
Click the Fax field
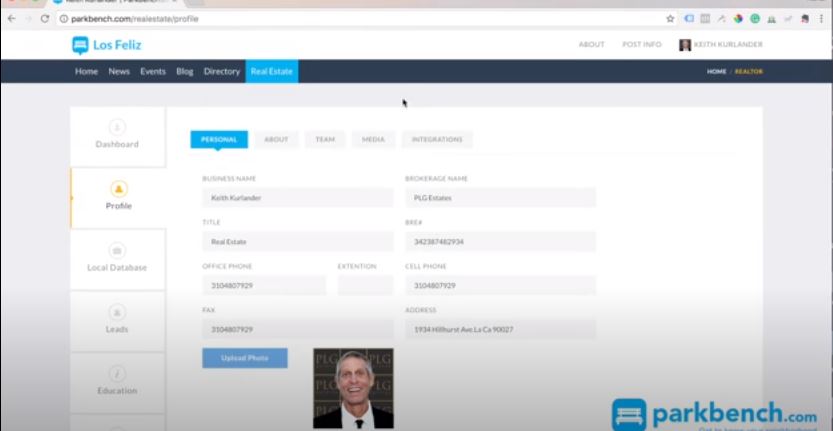coord(298,329)
